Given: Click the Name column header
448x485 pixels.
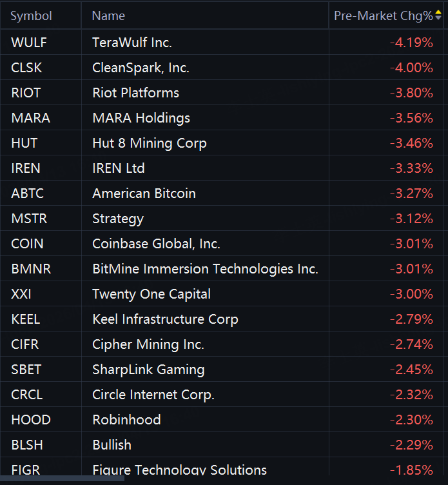Looking at the screenshot, I should pos(108,15).
